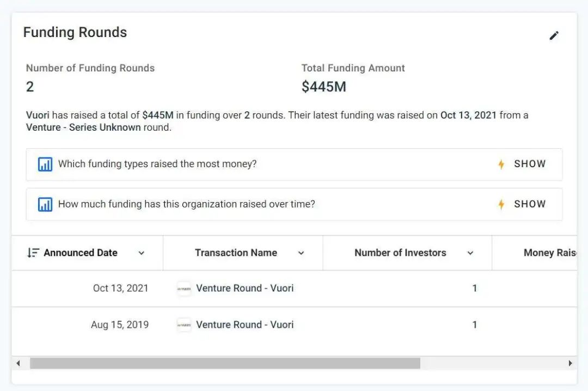Image resolution: width=588 pixels, height=391 pixels.
Task: Click the scroll left arrow
Action: [18, 363]
